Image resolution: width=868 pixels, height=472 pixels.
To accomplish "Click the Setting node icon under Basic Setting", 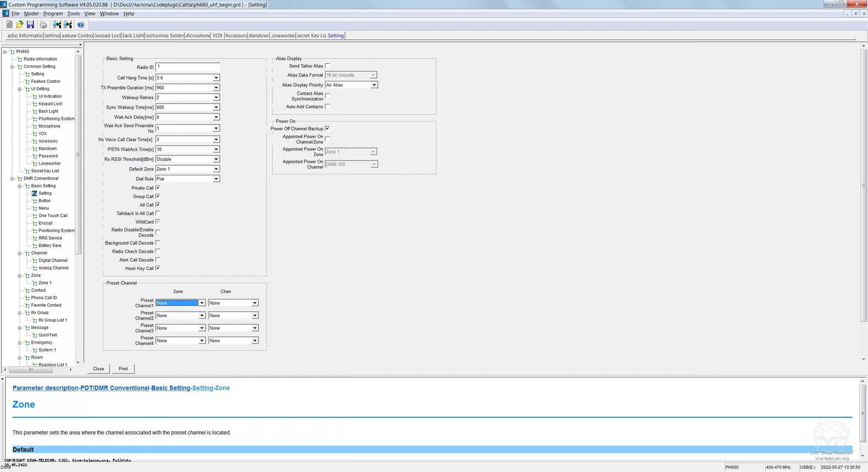I will (x=34, y=194).
